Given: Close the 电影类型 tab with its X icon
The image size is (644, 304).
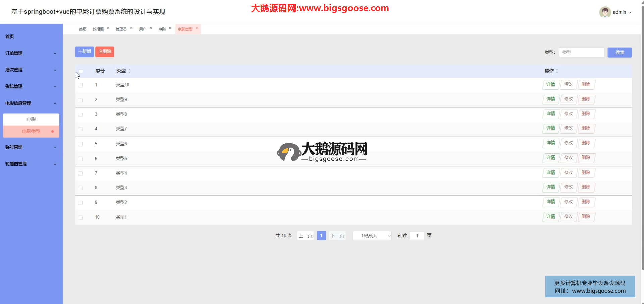Looking at the screenshot, I should point(197,28).
